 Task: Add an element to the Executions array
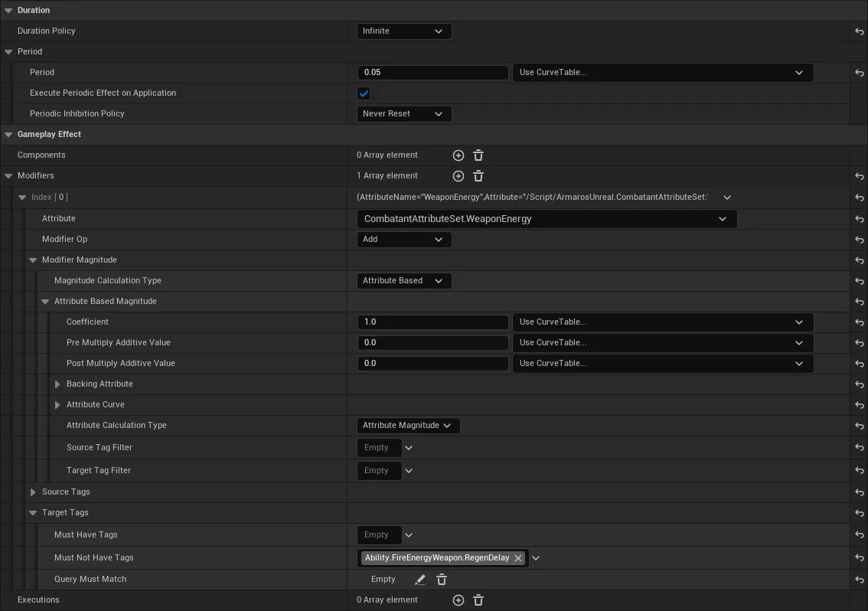click(x=458, y=600)
